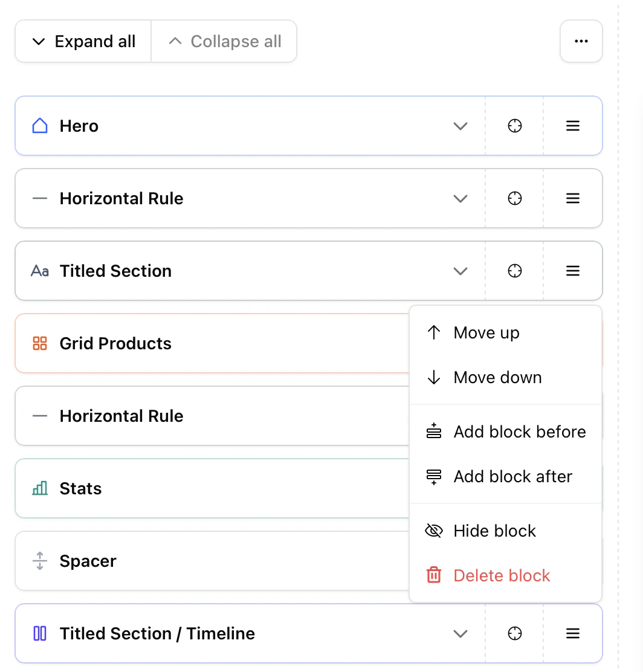Screen dimensions: 643x672
Task: Click the Titled Section 'Aa' icon
Action: coord(39,271)
